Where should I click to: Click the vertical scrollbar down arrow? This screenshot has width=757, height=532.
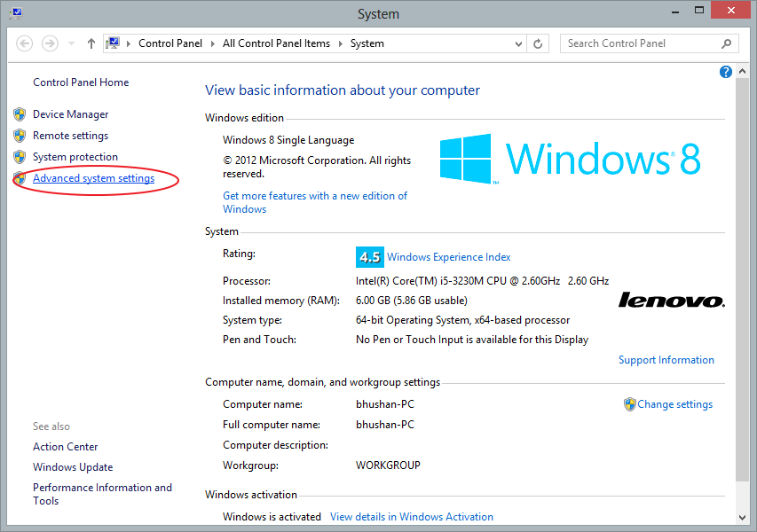743,516
